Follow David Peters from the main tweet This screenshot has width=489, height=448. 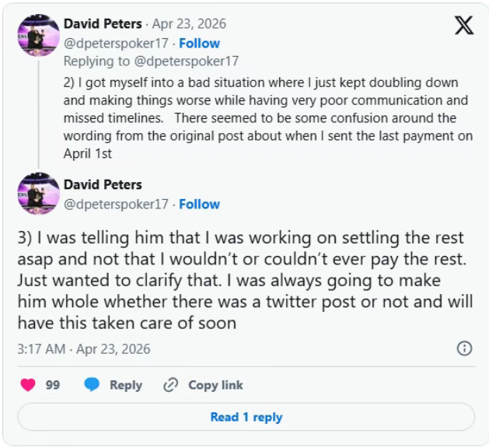[x=199, y=204]
